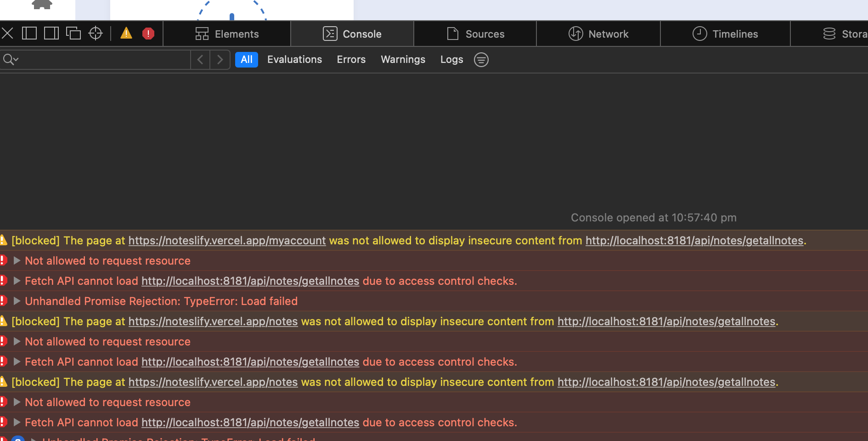Expand second 'Fetch API cannot load' error
This screenshot has height=441, width=868.
(17, 362)
